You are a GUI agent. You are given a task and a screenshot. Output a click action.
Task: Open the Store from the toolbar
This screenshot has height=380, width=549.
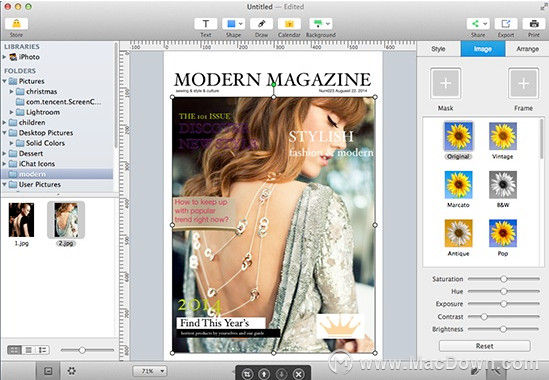click(16, 24)
